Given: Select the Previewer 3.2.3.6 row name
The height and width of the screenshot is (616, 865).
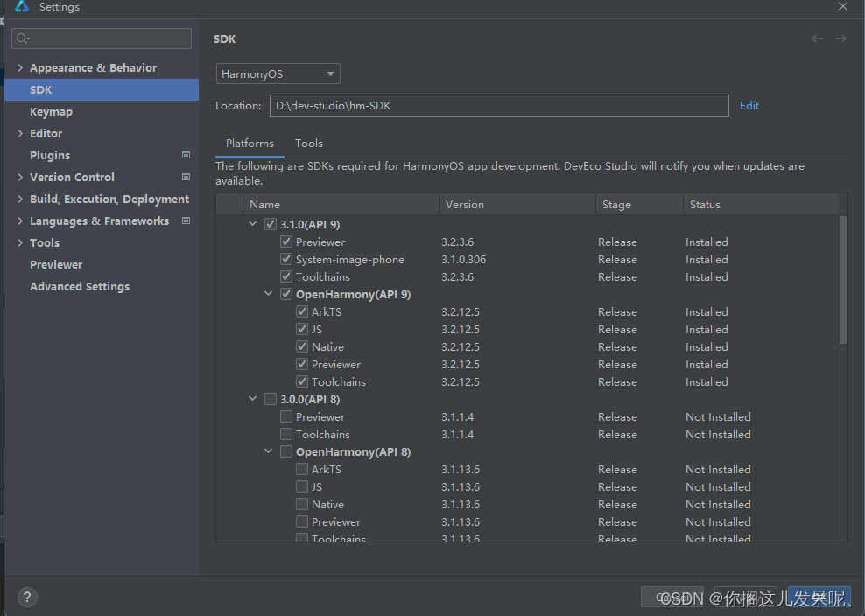Looking at the screenshot, I should click(320, 242).
